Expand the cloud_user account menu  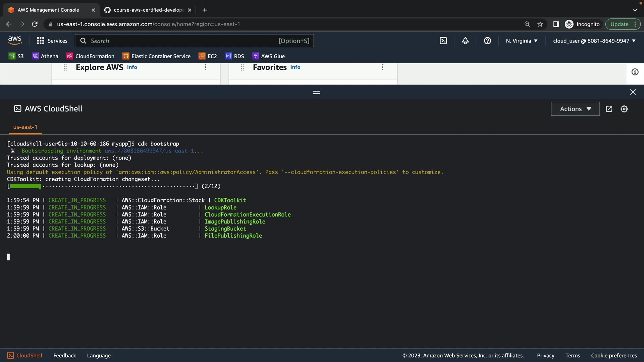[594, 41]
